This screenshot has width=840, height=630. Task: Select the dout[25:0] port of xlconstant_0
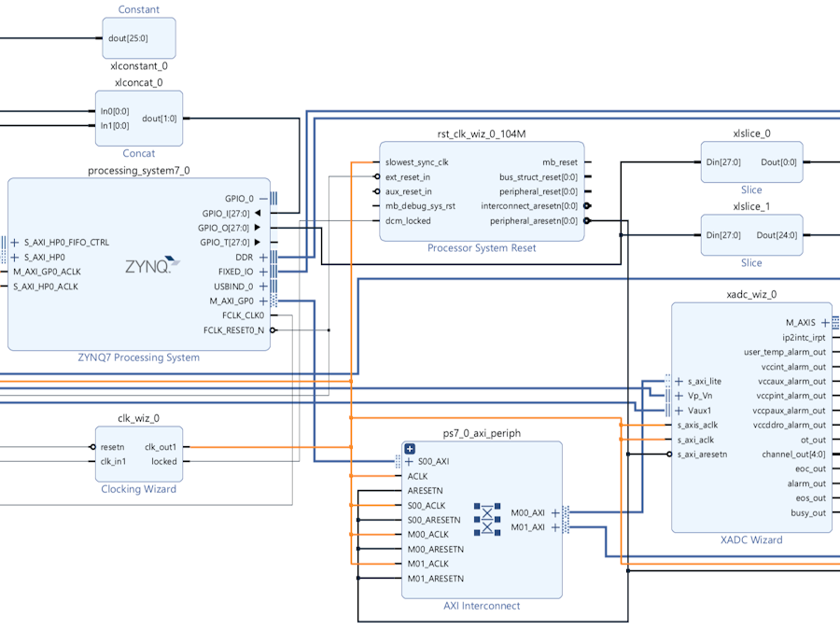(128, 38)
